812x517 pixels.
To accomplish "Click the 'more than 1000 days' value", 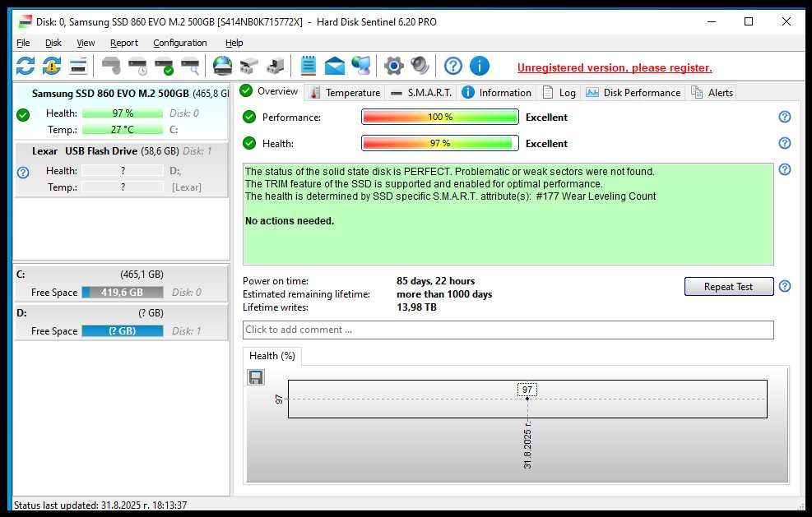I will [x=444, y=294].
